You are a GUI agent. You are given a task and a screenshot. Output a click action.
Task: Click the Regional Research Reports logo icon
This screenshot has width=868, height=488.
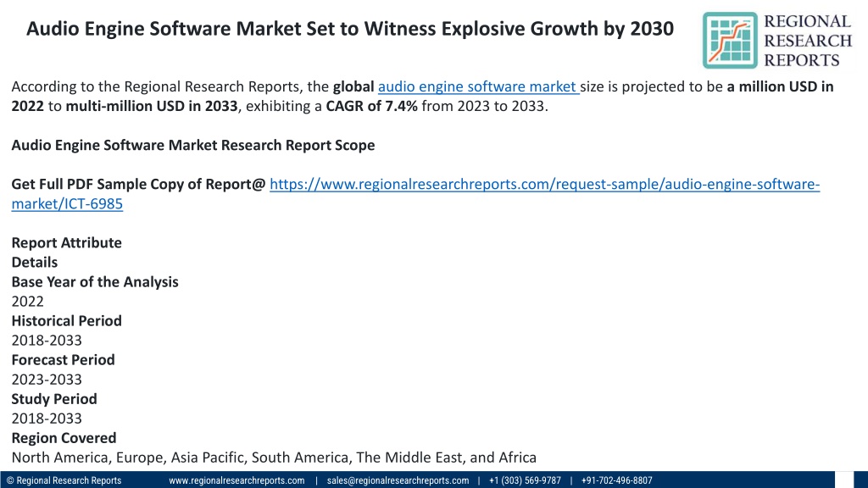click(x=730, y=41)
